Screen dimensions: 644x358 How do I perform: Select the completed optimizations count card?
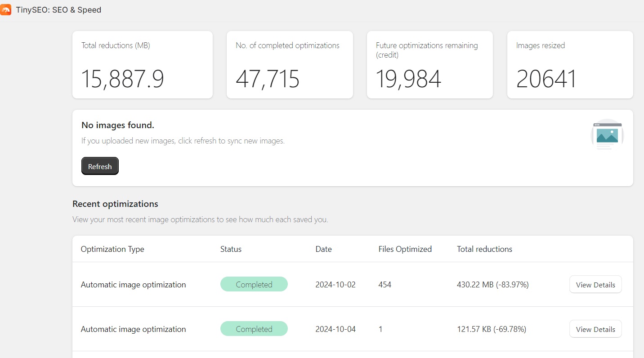click(290, 64)
